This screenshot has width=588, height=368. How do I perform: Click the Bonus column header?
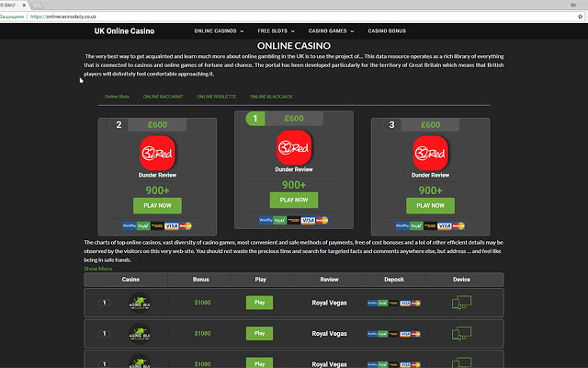(x=200, y=280)
